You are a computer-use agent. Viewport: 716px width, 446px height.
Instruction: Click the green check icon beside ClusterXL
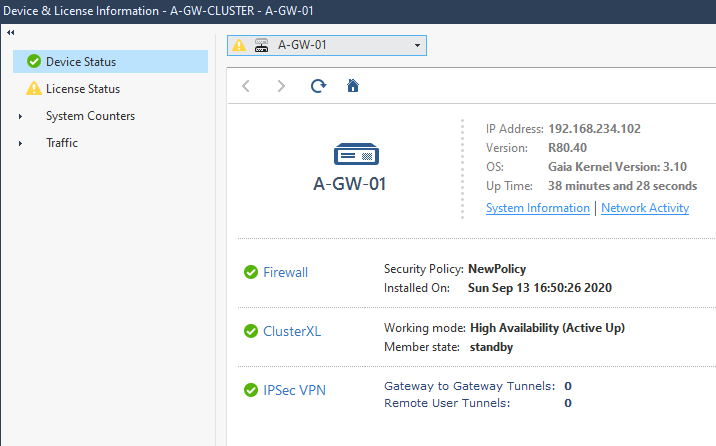(250, 331)
